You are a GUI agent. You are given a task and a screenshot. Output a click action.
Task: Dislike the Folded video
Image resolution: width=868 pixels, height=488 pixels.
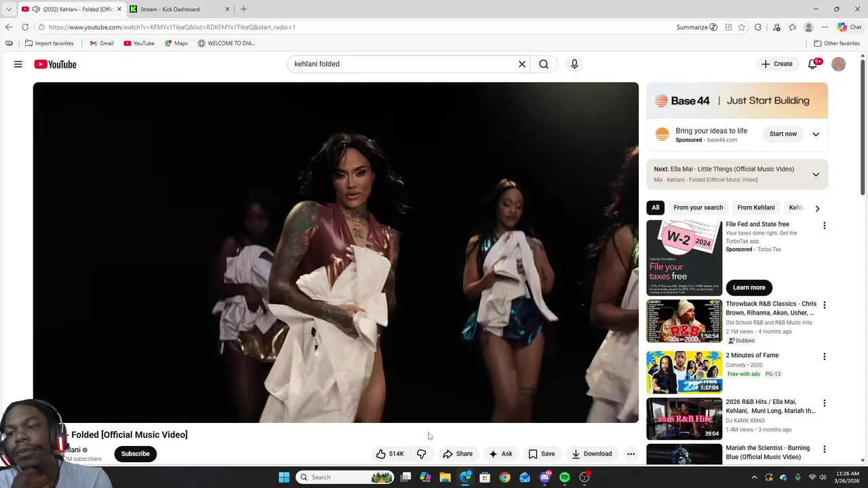pyautogui.click(x=421, y=454)
